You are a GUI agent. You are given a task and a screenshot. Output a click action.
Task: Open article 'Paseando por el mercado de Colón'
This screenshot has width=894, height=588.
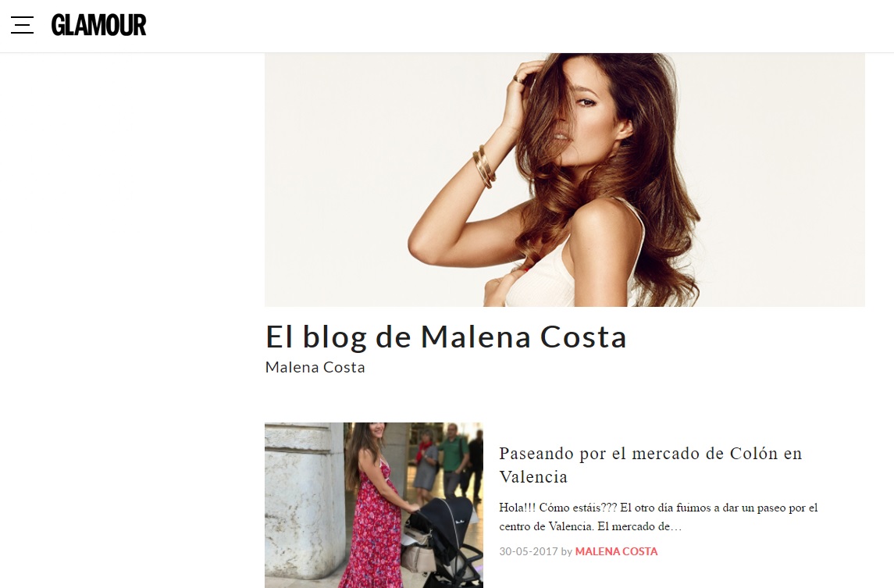(650, 465)
